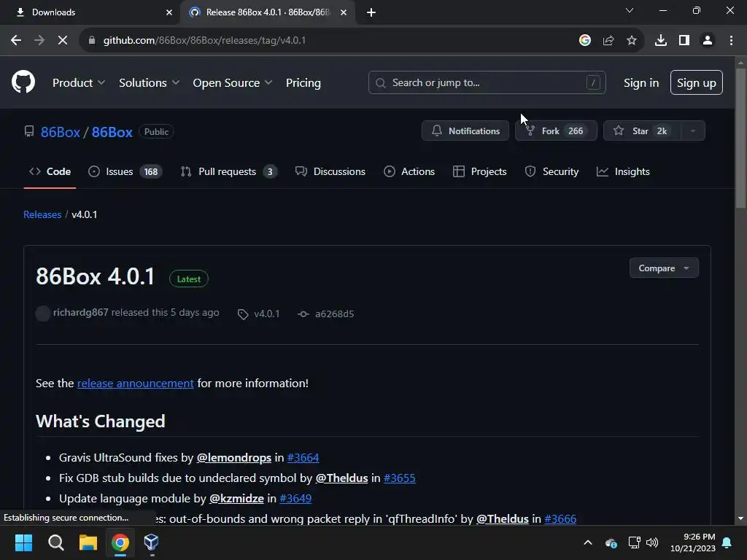Open the Pull requests tab
This screenshot has height=560, width=747.
(228, 171)
